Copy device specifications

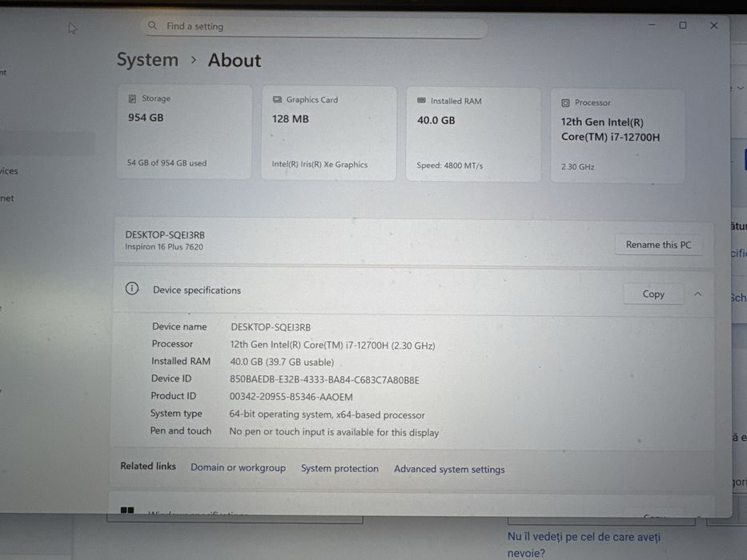[653, 294]
